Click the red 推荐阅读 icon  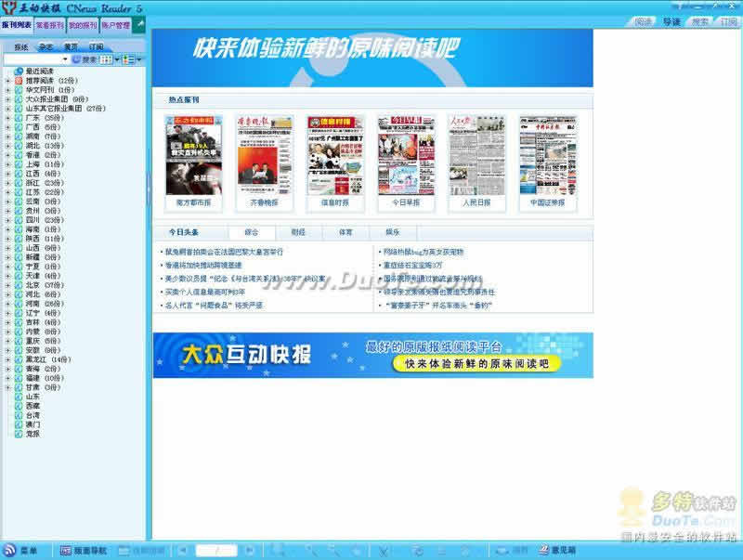pos(19,81)
